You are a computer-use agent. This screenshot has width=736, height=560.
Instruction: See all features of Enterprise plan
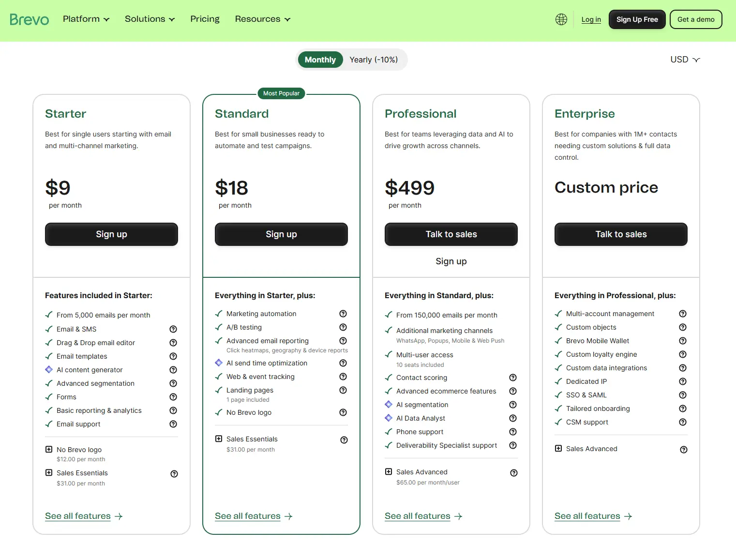click(x=593, y=516)
